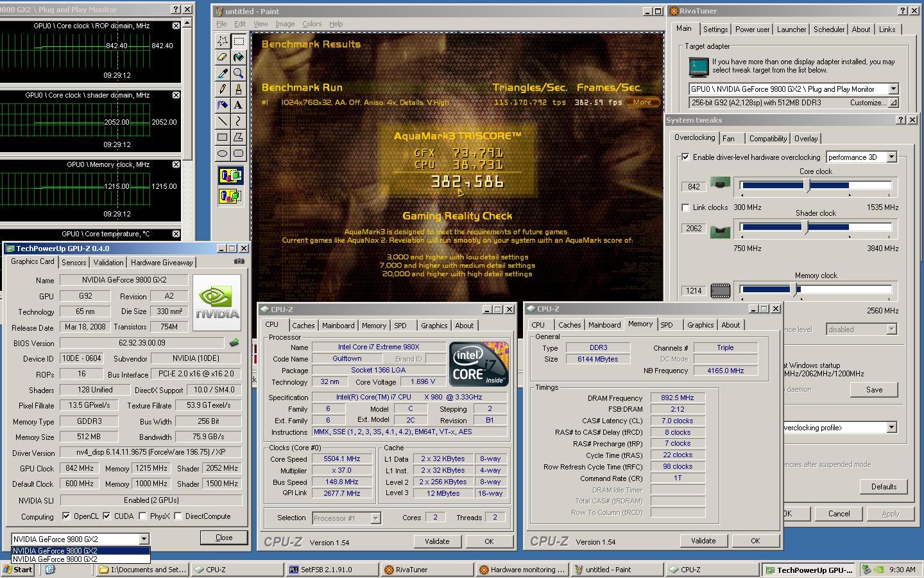Check the Link clocks checkbox
The width and height of the screenshot is (924, 578).
click(685, 207)
